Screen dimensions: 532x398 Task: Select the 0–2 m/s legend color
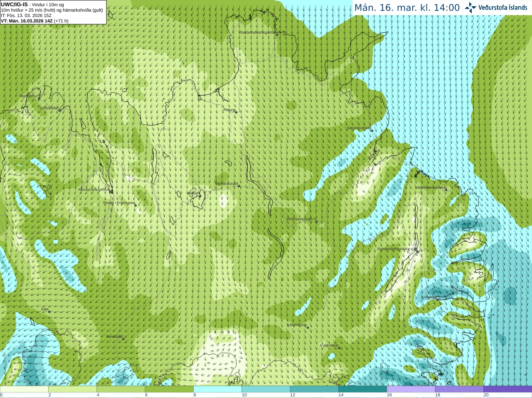pyautogui.click(x=24, y=389)
